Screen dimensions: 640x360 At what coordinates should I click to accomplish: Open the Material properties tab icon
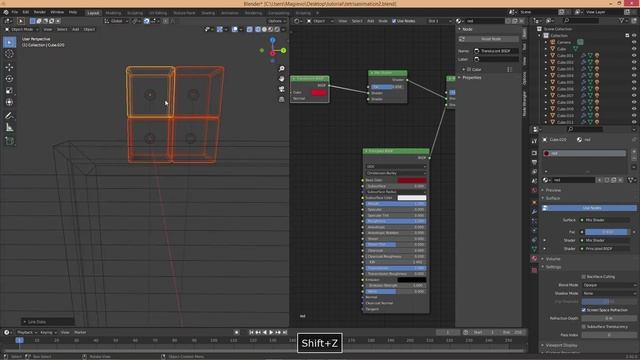click(534, 259)
